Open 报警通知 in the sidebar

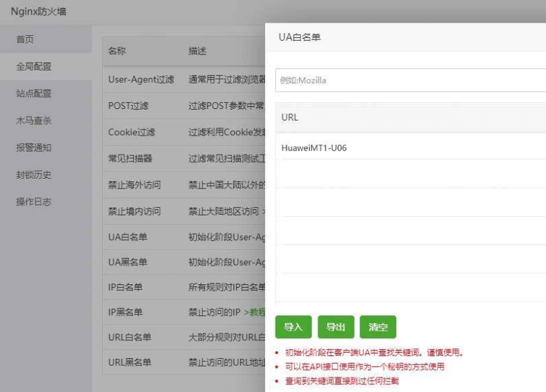tap(34, 148)
